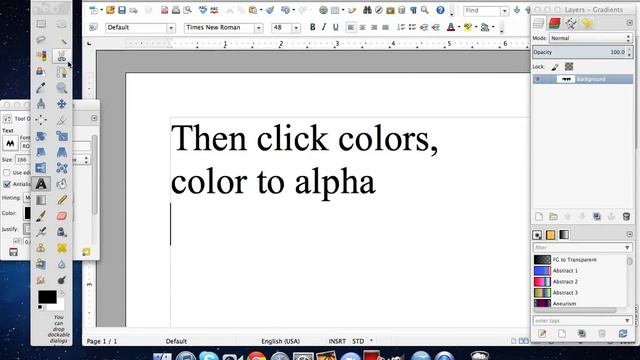Viewport: 640px width, 360px height.
Task: Toggle Bold formatting
Action: 312,27
